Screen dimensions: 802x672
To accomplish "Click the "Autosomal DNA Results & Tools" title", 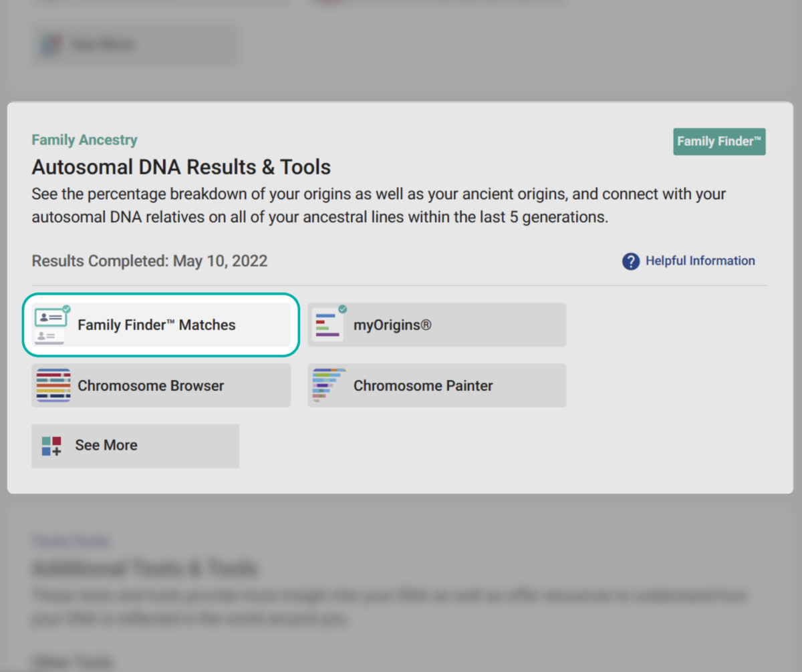I will coord(181,166).
